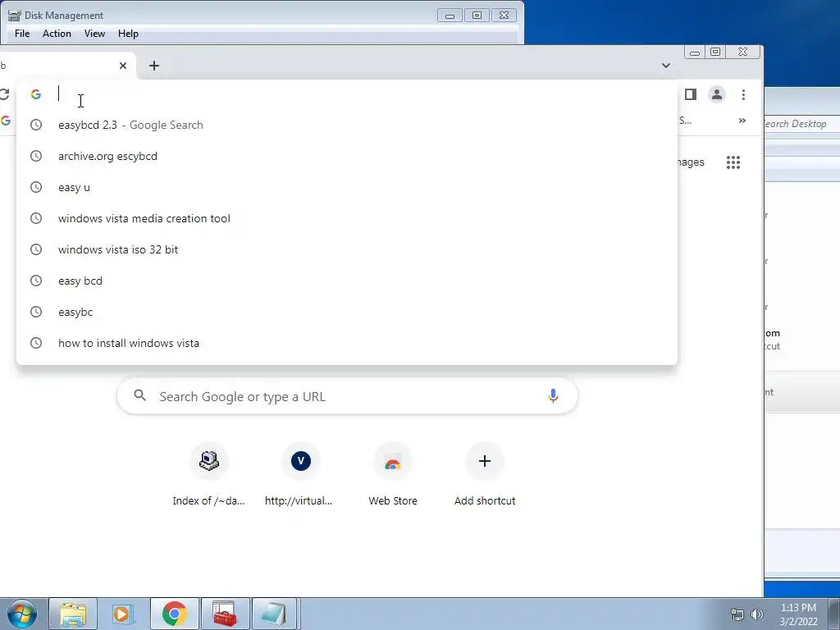This screenshot has height=630, width=840.
Task: Select 'how to install windows vista' suggestion
Action: pos(347,343)
